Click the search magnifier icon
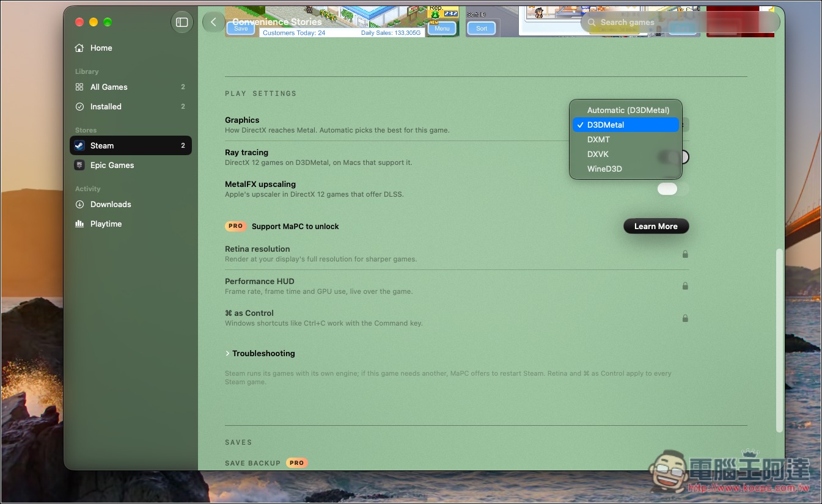 [x=592, y=22]
